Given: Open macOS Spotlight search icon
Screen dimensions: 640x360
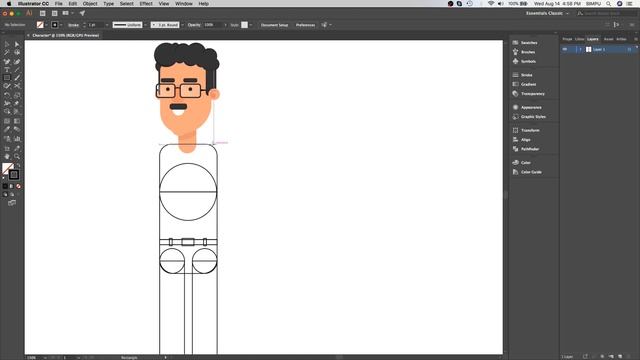Looking at the screenshot, I should (x=608, y=4).
